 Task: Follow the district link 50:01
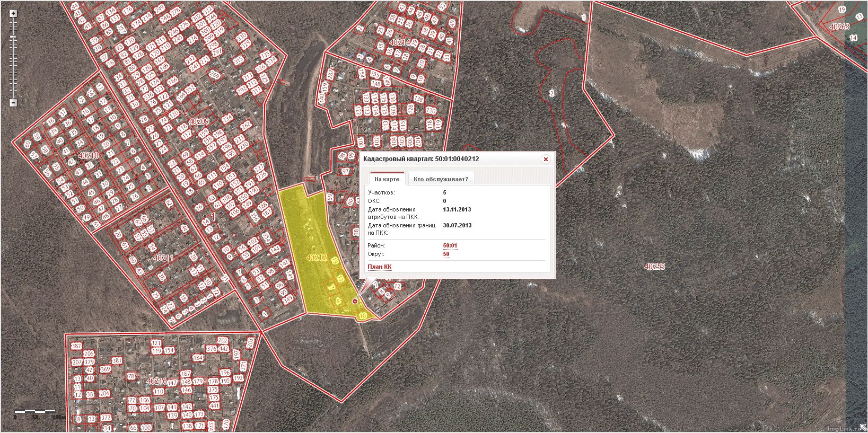450,245
